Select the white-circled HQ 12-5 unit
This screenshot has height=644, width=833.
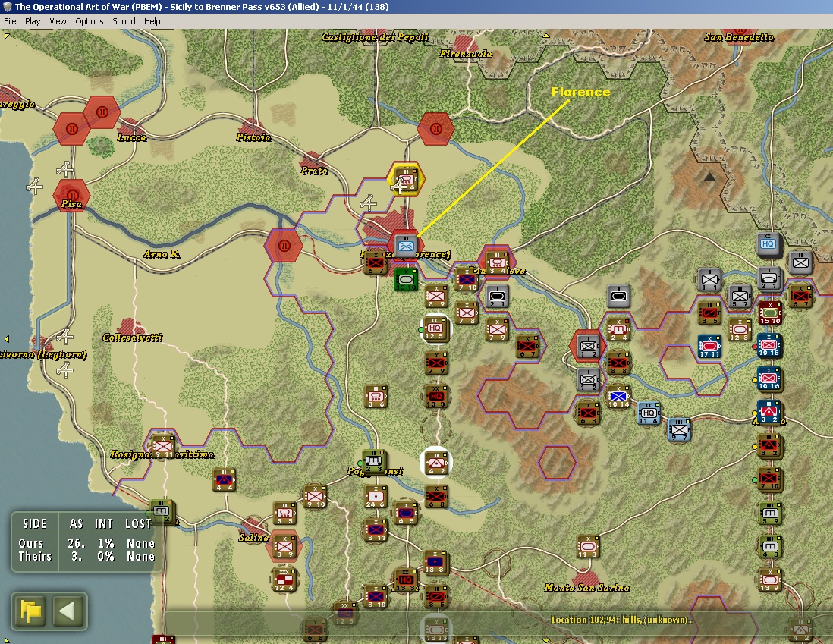tap(435, 329)
